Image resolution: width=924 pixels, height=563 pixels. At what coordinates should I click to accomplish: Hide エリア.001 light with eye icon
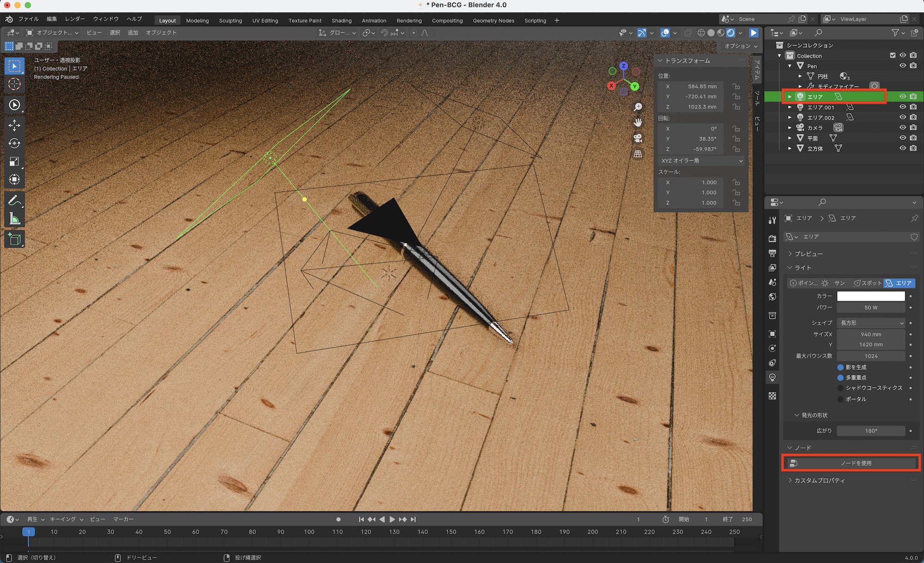pos(902,107)
